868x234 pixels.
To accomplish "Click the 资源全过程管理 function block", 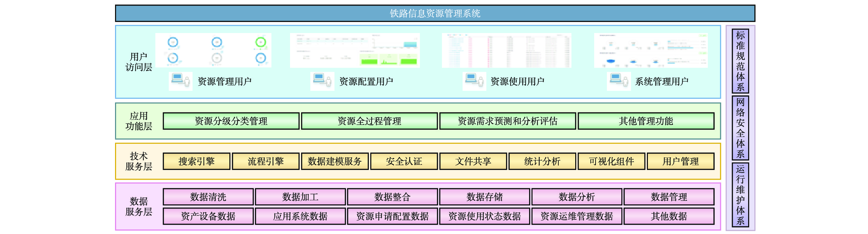I will click(369, 121).
